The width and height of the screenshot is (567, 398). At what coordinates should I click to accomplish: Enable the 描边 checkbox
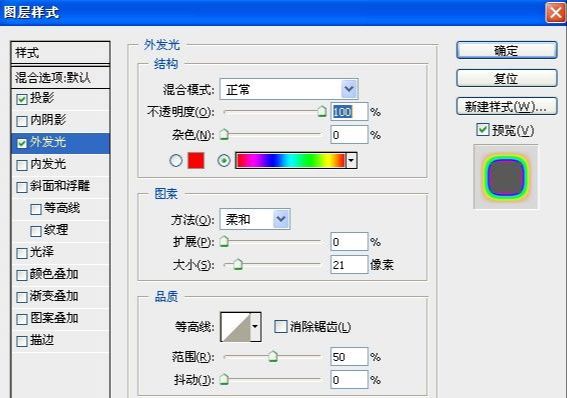point(22,341)
